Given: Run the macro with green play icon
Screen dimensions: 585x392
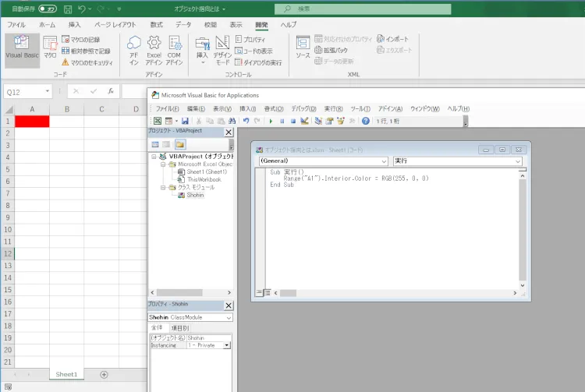Looking at the screenshot, I should pyautogui.click(x=271, y=121).
